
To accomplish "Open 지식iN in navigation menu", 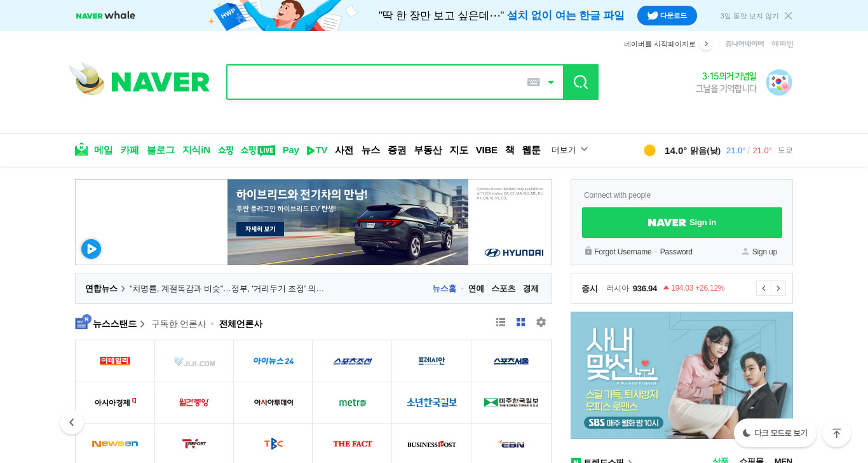I will tap(196, 150).
